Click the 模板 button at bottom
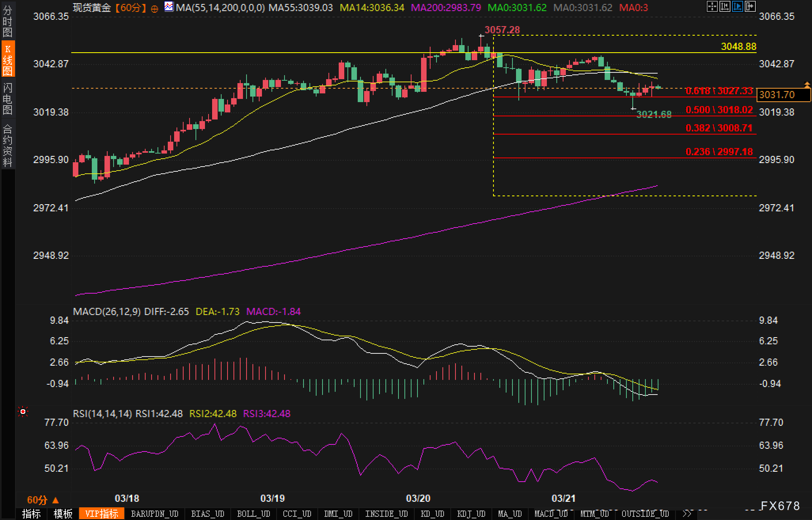The image size is (812, 520). [63, 514]
